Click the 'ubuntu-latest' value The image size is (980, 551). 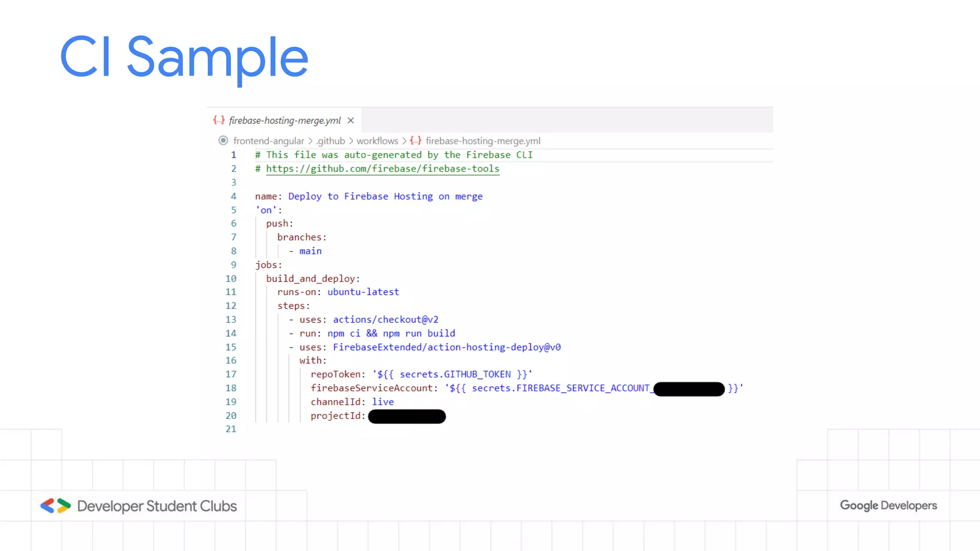363,292
